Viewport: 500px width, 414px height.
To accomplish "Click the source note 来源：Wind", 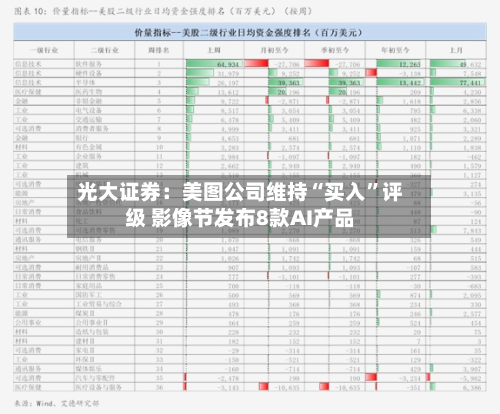I will pos(57,403).
